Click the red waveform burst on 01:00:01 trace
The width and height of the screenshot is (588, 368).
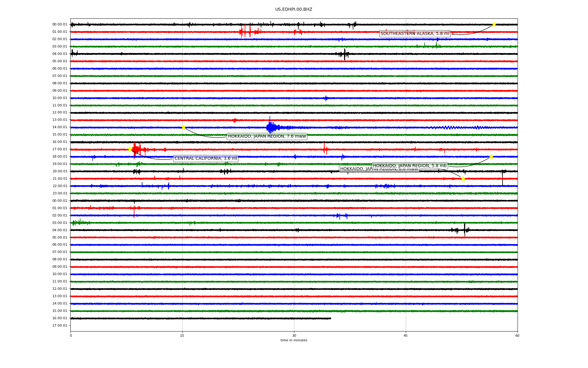[245, 32]
